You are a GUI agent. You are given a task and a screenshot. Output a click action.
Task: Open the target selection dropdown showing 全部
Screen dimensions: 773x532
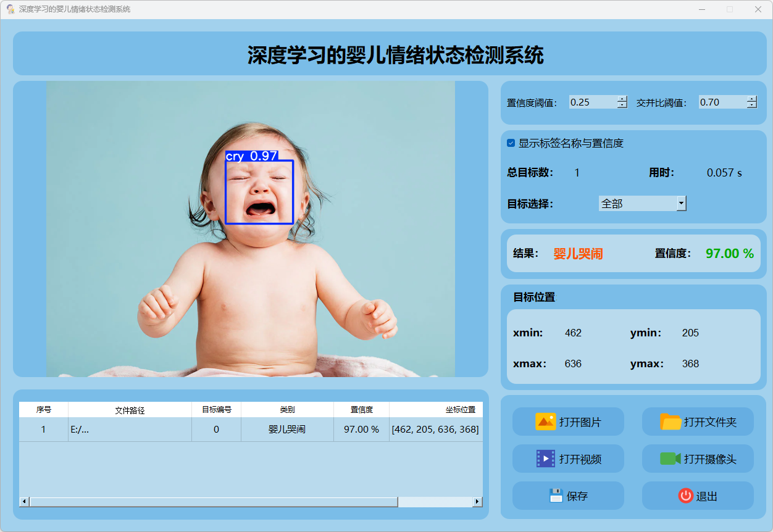(681, 203)
